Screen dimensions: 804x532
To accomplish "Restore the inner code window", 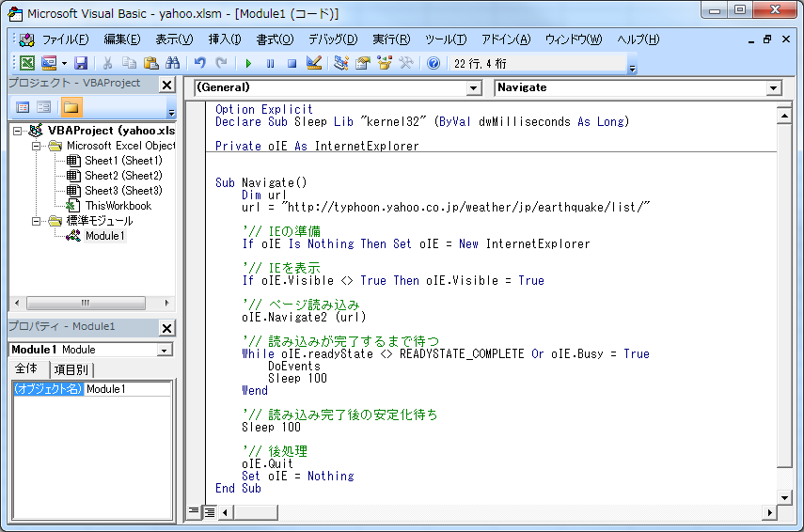I will click(x=767, y=39).
